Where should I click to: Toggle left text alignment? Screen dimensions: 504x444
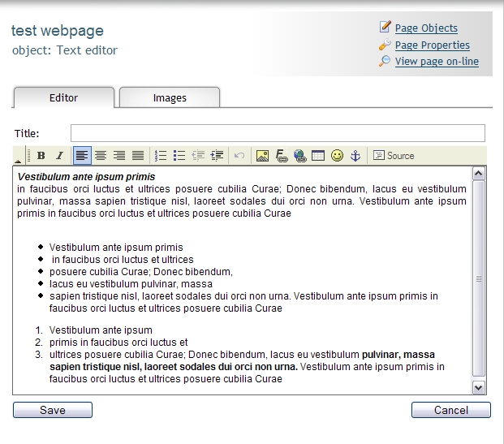(x=82, y=156)
